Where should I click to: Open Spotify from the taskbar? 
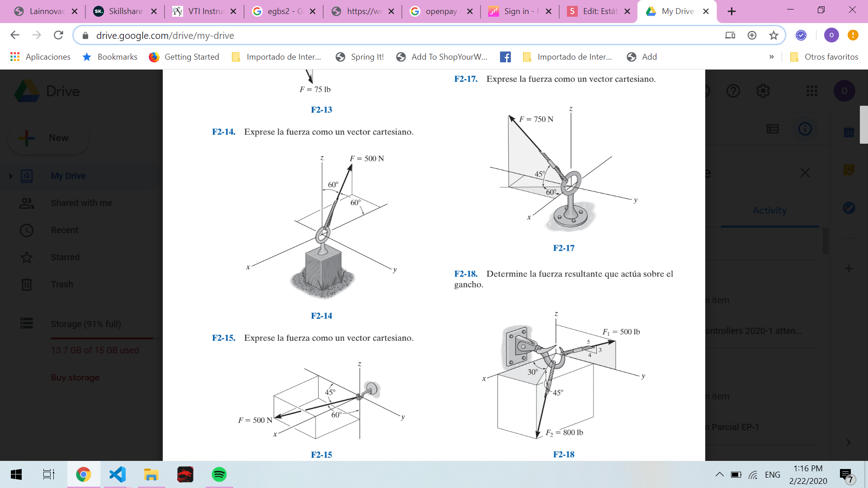[x=219, y=474]
